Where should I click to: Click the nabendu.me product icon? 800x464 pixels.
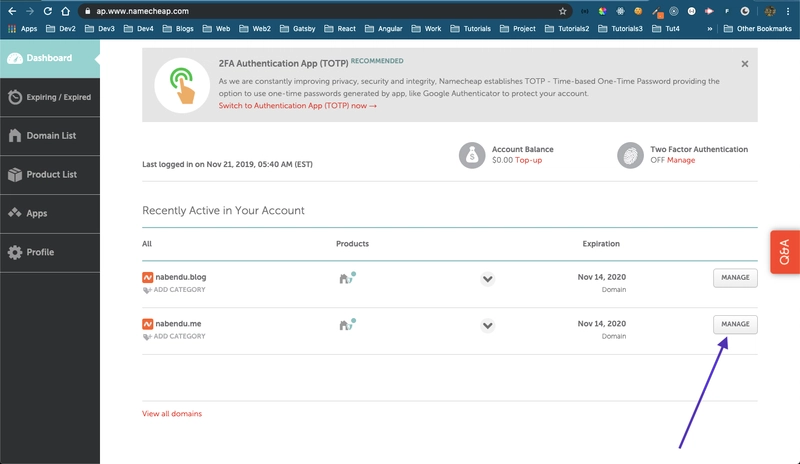347,325
